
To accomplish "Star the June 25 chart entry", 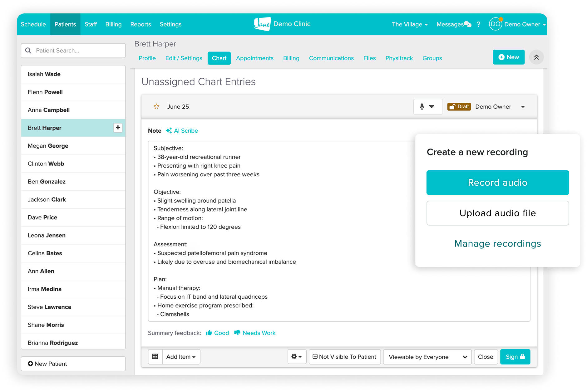I will tap(156, 107).
